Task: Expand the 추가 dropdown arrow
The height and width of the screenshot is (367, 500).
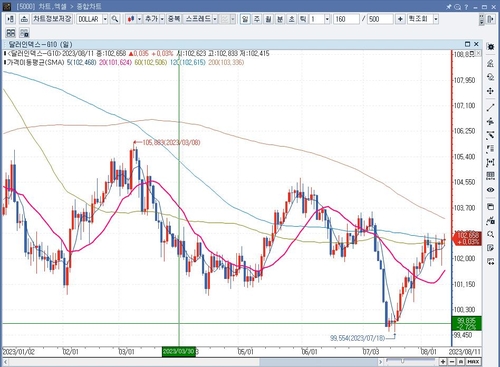Action: tap(162, 19)
